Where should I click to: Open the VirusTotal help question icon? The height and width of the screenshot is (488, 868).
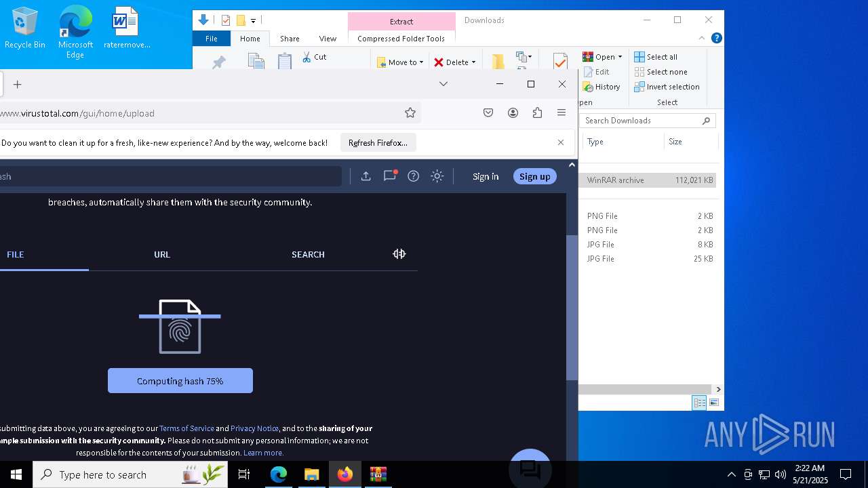[413, 176]
